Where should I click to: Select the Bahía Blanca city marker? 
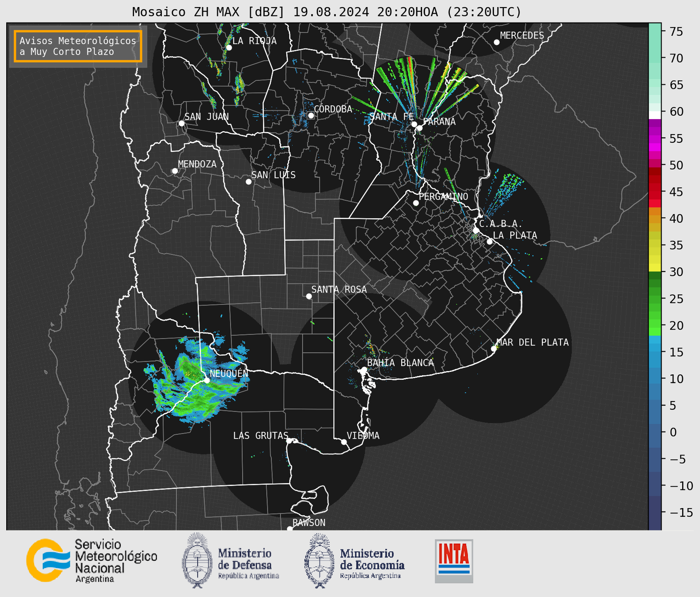tap(364, 369)
